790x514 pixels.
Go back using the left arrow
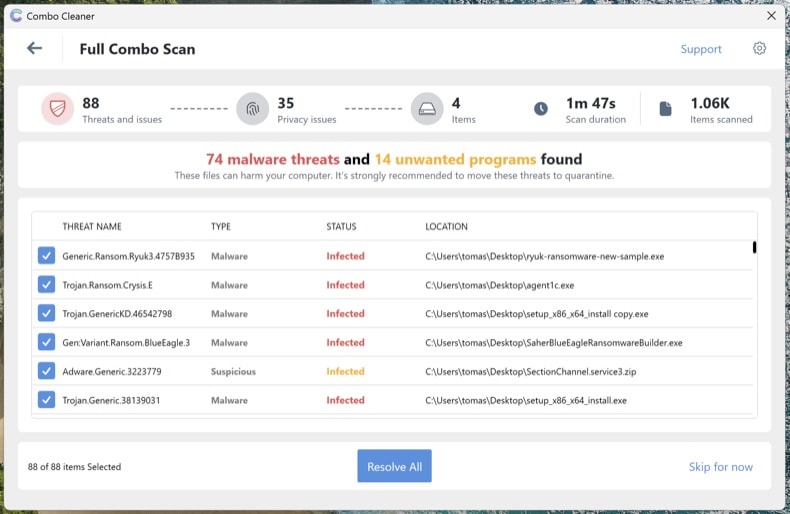point(34,48)
